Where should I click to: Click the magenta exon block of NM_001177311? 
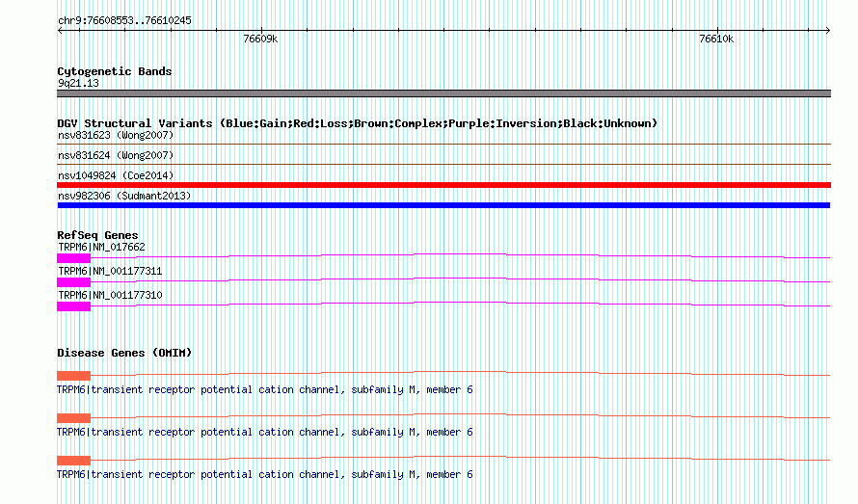tap(74, 282)
